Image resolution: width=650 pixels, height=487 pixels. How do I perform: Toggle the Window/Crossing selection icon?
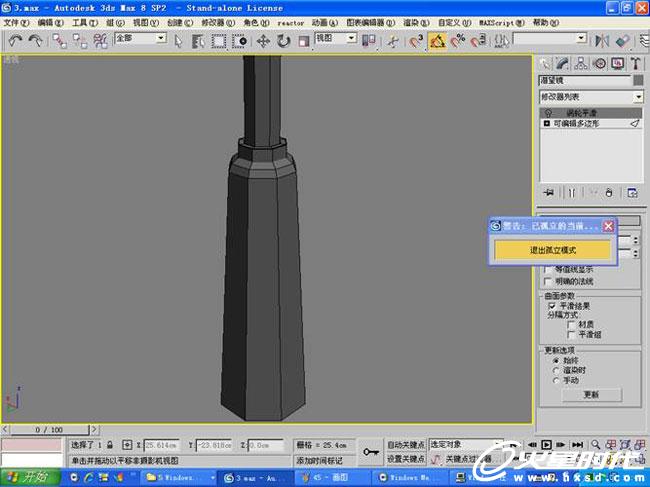click(x=240, y=41)
